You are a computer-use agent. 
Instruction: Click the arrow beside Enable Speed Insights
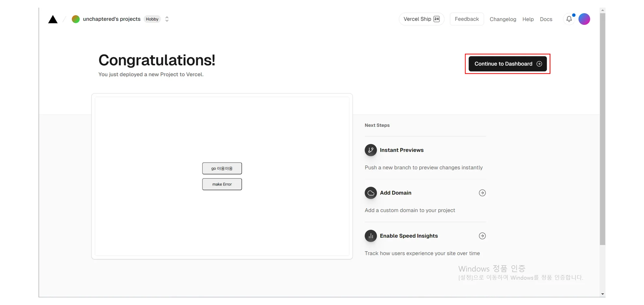[x=482, y=236]
